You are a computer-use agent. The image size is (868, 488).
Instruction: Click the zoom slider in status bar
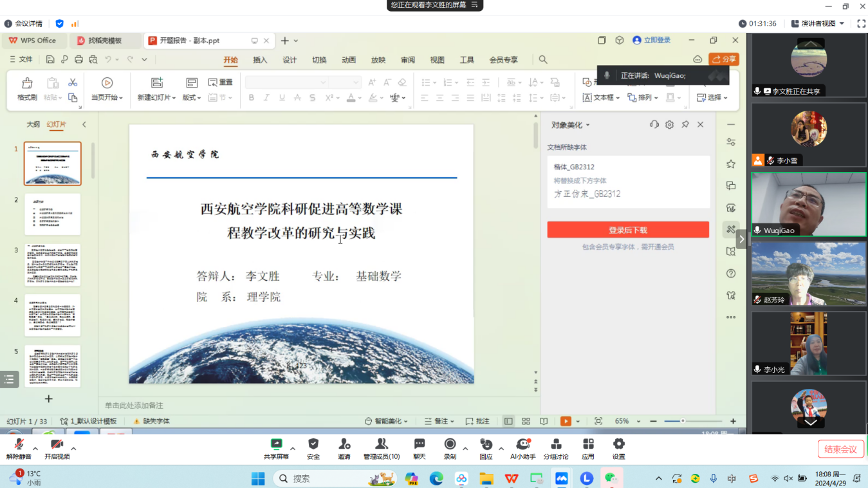click(683, 421)
